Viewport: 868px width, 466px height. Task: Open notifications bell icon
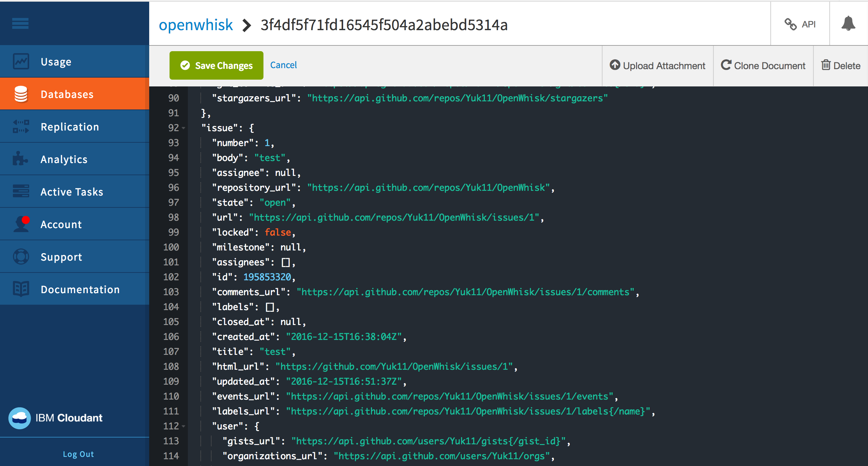click(x=848, y=23)
